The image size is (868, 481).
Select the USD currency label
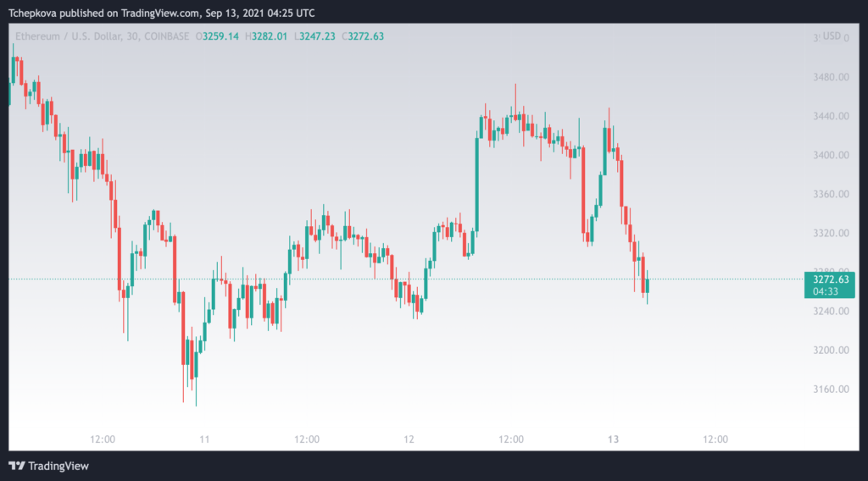pos(832,36)
